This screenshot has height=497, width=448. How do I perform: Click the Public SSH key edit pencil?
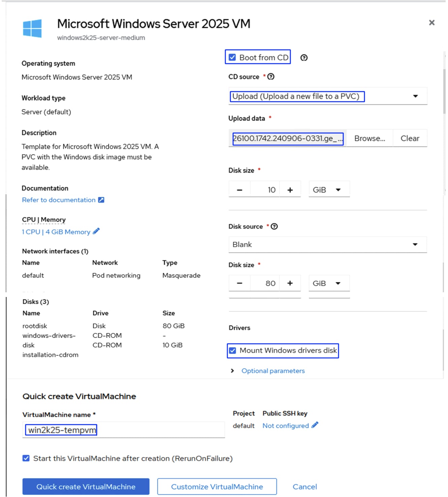(x=315, y=425)
